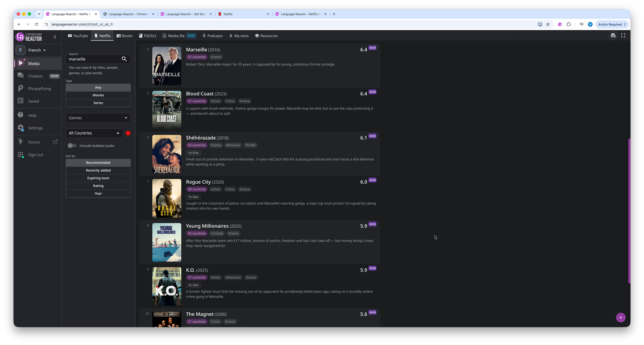Image resolution: width=644 pixels, height=345 pixels.
Task: Open the Genres dropdown
Action: (98, 118)
